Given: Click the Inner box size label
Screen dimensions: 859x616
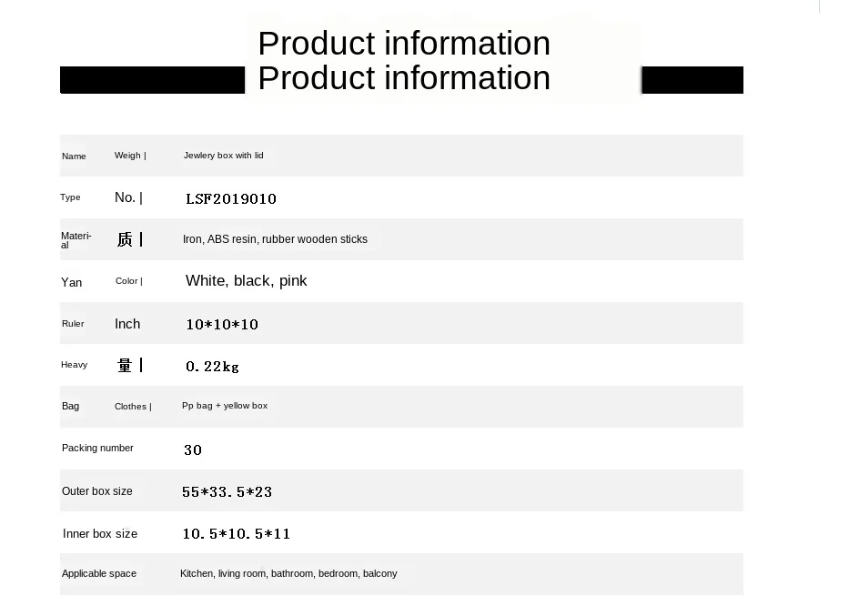Looking at the screenshot, I should coord(100,534).
